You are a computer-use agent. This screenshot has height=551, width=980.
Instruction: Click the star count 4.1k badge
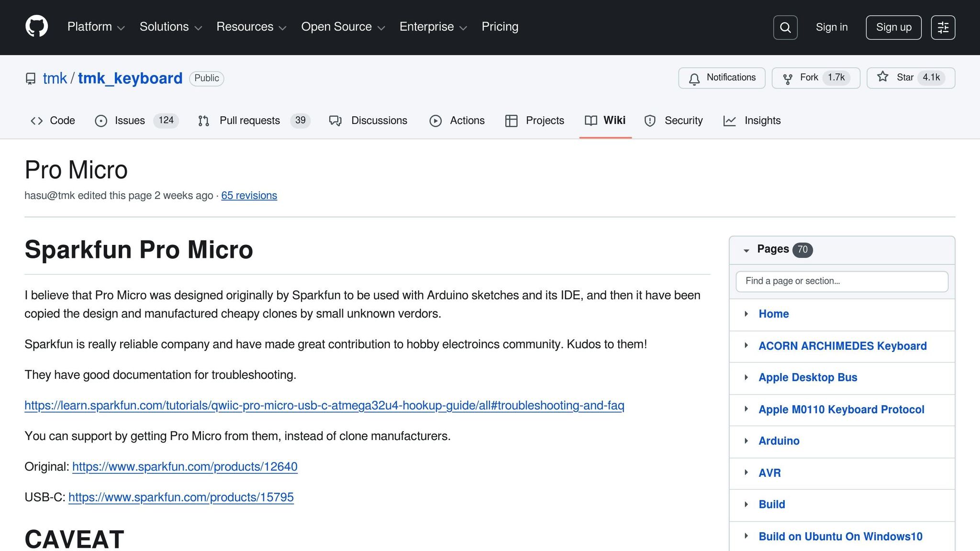(931, 77)
